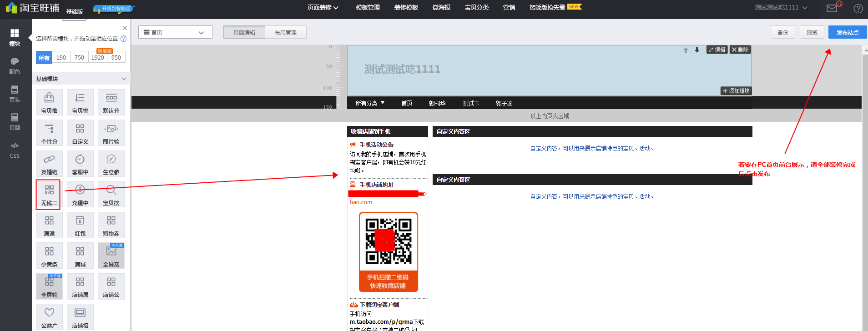Open the help question mark icon
Image resolution: width=868 pixels, height=331 pixels.
click(x=858, y=9)
